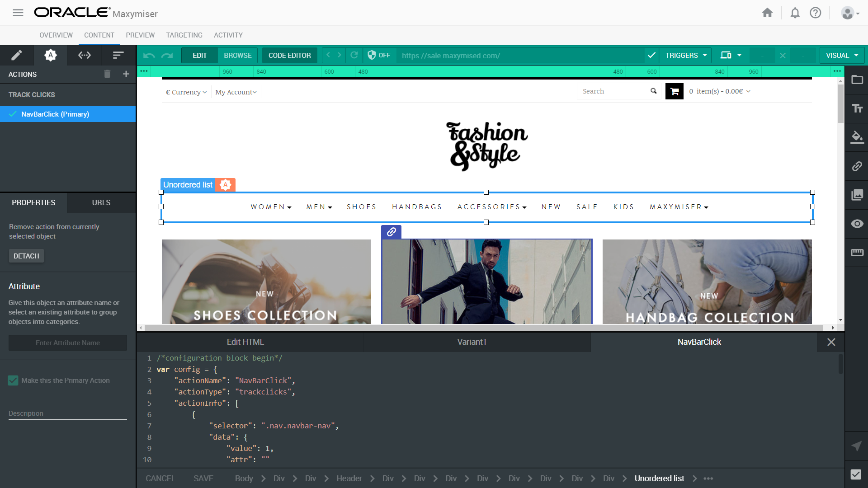The height and width of the screenshot is (488, 868).
Task: Add a new action with plus icon
Action: [126, 74]
